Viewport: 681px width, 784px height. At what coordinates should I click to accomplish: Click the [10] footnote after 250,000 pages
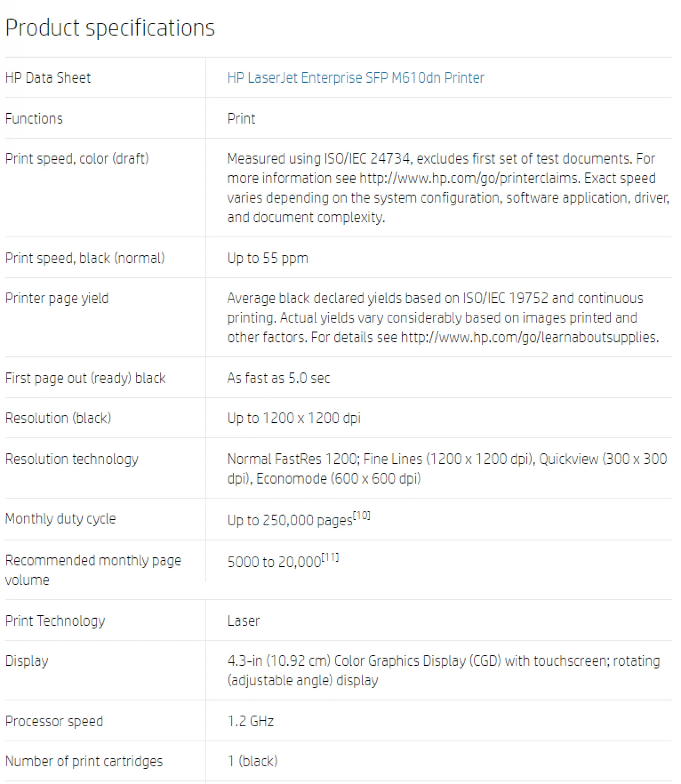tap(361, 516)
